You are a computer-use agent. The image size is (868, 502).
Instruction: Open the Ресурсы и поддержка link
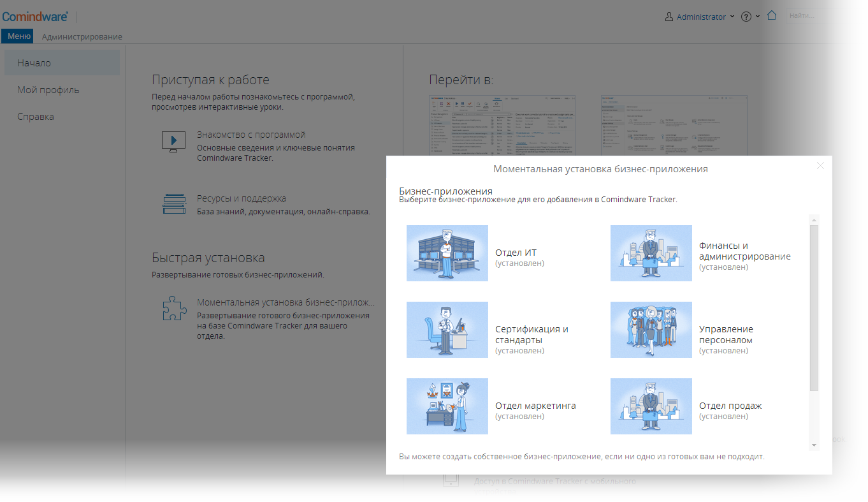tap(242, 198)
